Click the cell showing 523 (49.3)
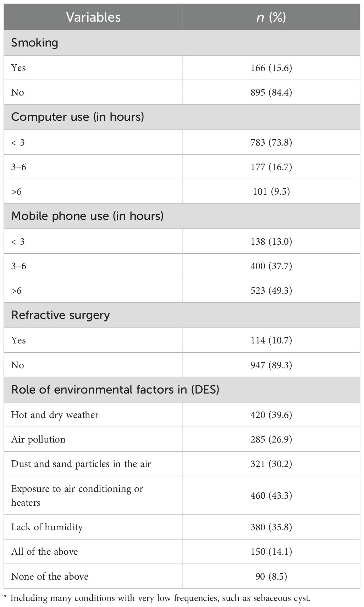This screenshot has height=607, width=364. point(271,291)
